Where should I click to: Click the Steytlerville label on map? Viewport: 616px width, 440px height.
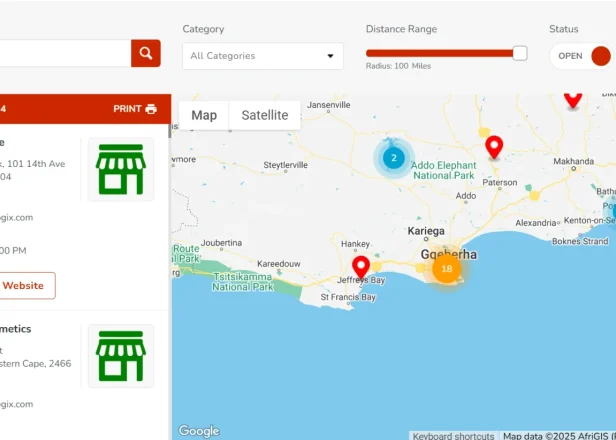click(x=285, y=165)
